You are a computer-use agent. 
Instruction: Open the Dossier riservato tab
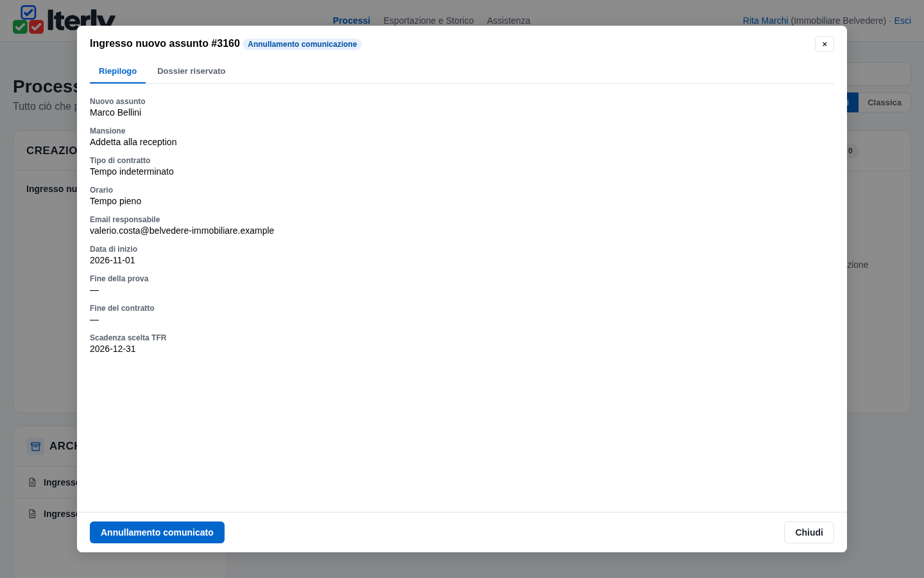[x=191, y=71]
